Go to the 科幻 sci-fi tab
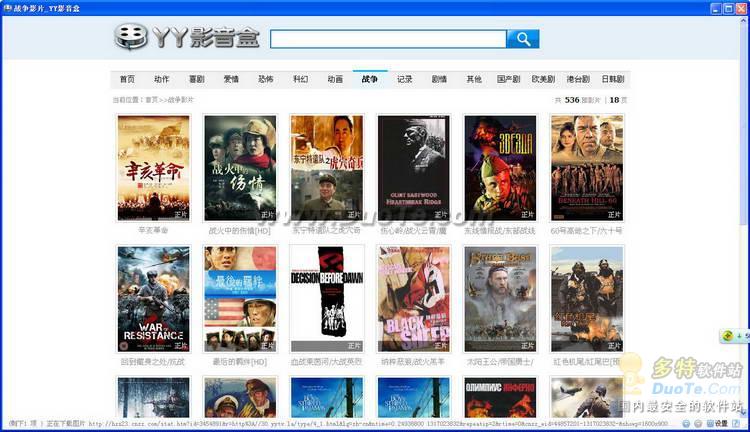This screenshot has height=432, width=750. click(300, 79)
